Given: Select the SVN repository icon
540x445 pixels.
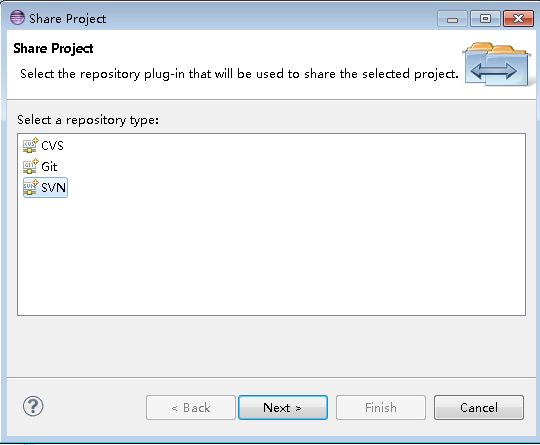Looking at the screenshot, I should pyautogui.click(x=30, y=187).
